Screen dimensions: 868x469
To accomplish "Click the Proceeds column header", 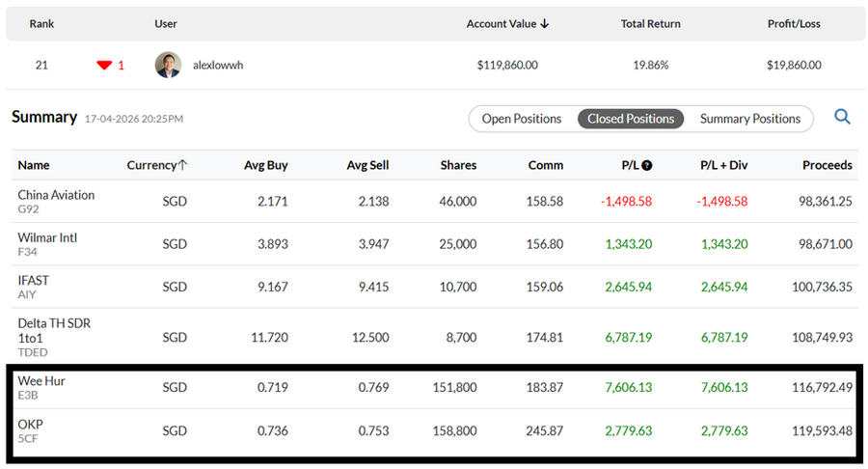I will [827, 165].
